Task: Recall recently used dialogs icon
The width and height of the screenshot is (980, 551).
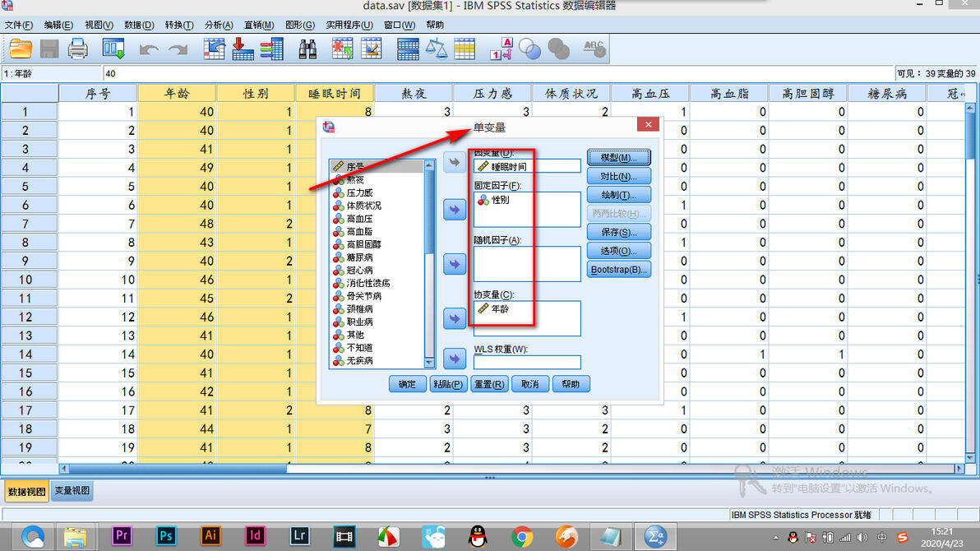Action: point(113,49)
